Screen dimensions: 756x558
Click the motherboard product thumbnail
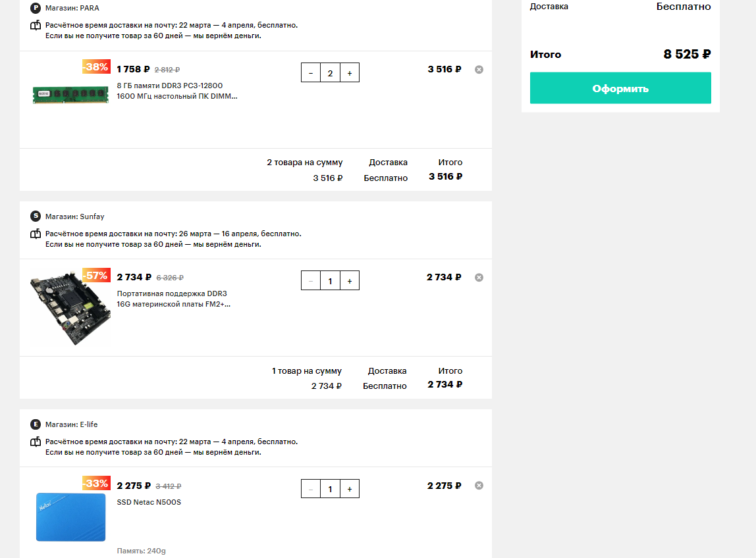[70, 309]
